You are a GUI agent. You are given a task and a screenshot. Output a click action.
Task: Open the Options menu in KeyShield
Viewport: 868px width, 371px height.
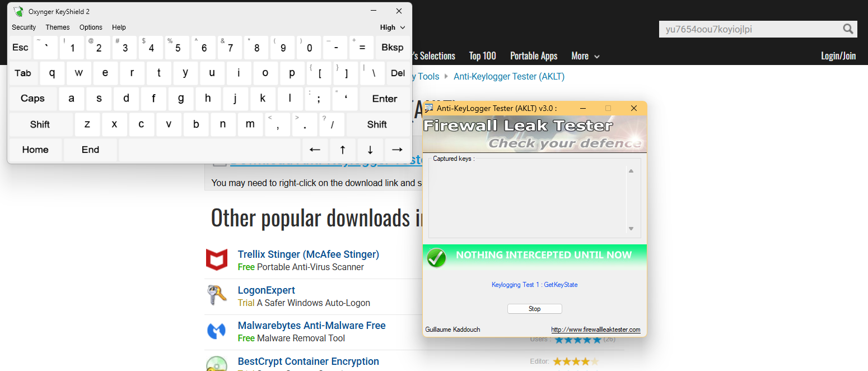91,27
